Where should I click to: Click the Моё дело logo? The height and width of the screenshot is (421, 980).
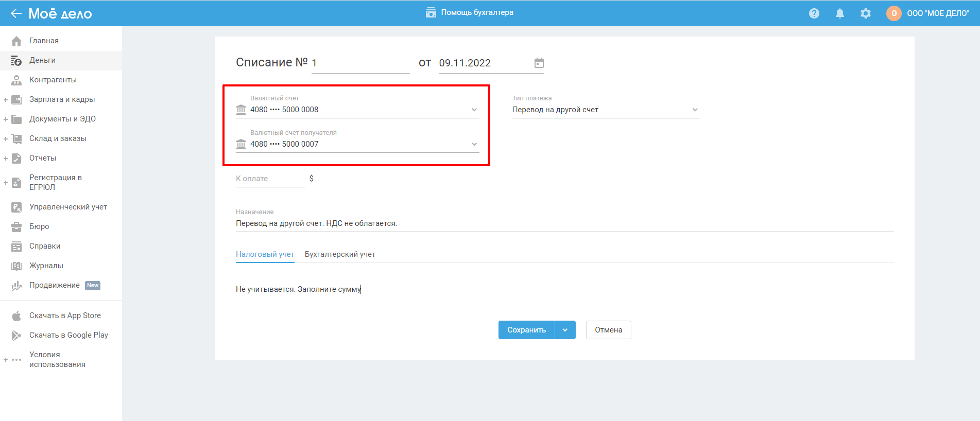60,13
